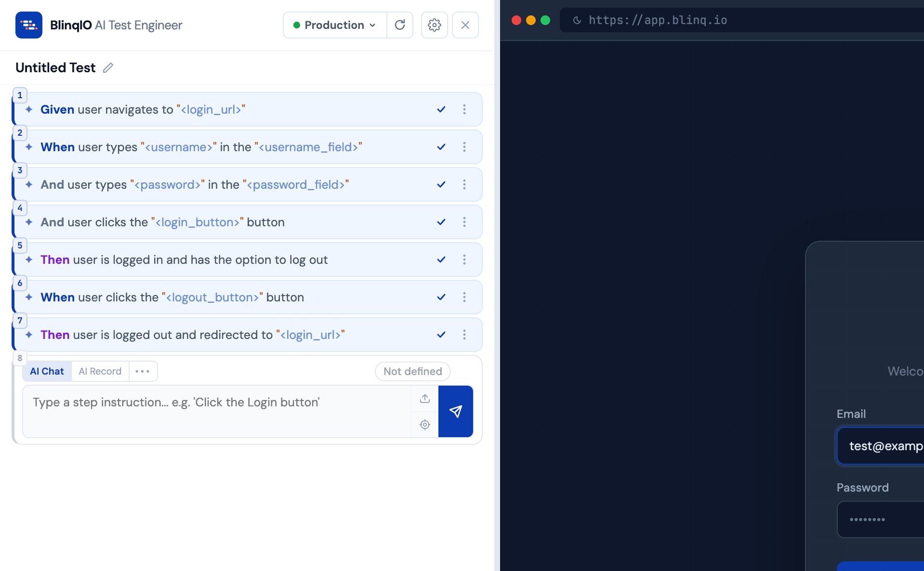Send the step instruction with the paper plane button

pyautogui.click(x=456, y=412)
